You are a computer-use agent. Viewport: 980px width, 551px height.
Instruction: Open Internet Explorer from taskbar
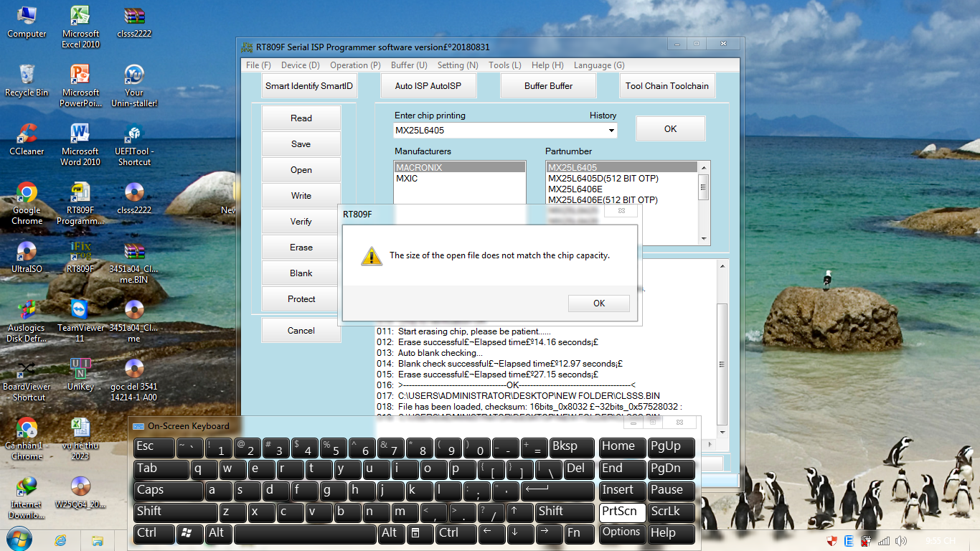pos(61,540)
